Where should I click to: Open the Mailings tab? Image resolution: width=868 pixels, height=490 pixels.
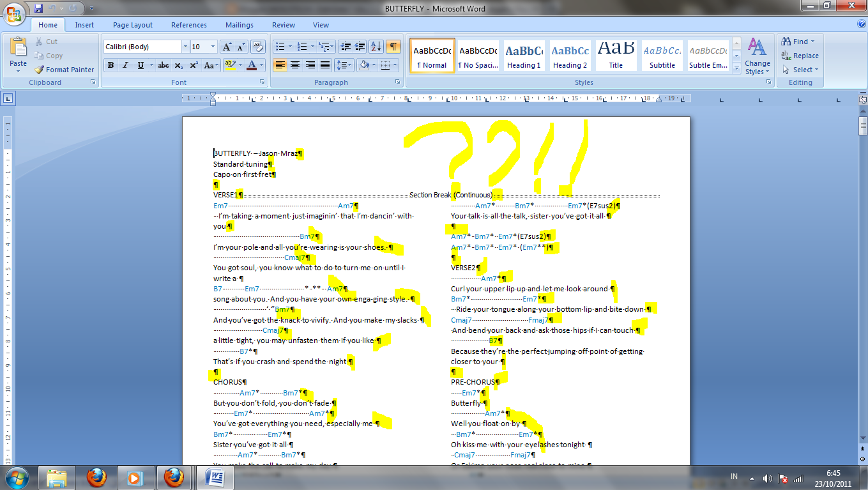click(x=240, y=25)
